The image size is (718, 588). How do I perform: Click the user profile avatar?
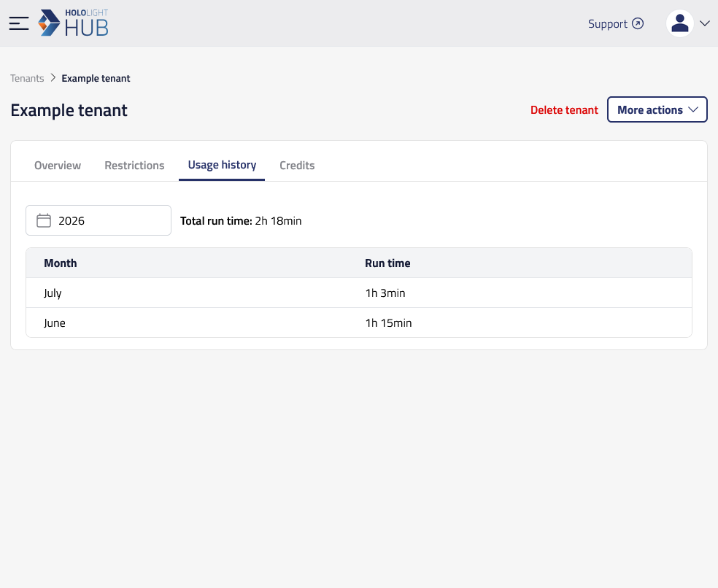tap(680, 23)
